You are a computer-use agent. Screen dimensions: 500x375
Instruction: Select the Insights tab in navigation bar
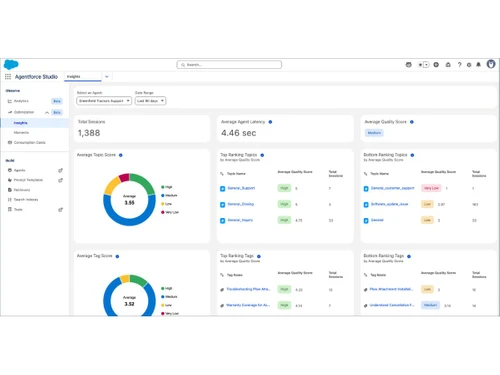click(x=83, y=77)
